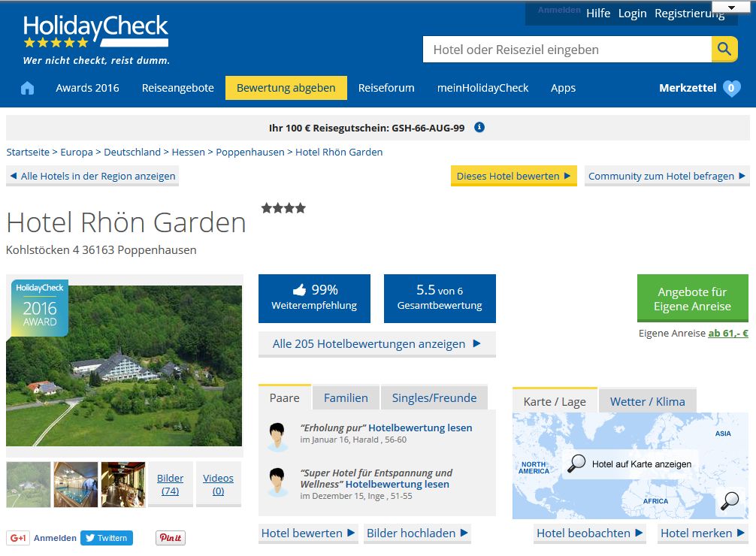Switch to the Singles/Freunde tab
The width and height of the screenshot is (756, 556).
434,397
